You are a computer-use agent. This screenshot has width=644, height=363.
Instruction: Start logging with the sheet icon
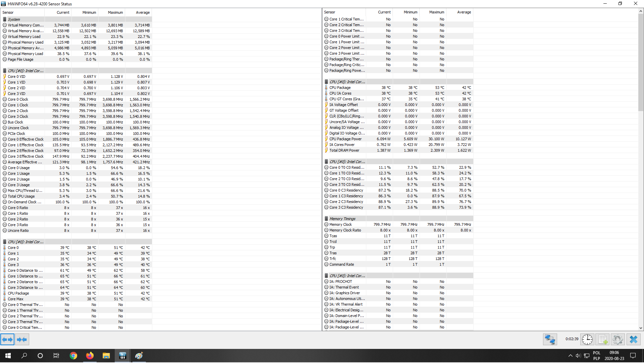tap(603, 340)
